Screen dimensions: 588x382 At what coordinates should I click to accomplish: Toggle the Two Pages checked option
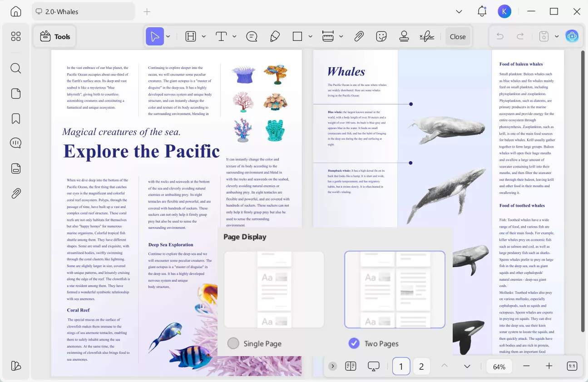(354, 343)
